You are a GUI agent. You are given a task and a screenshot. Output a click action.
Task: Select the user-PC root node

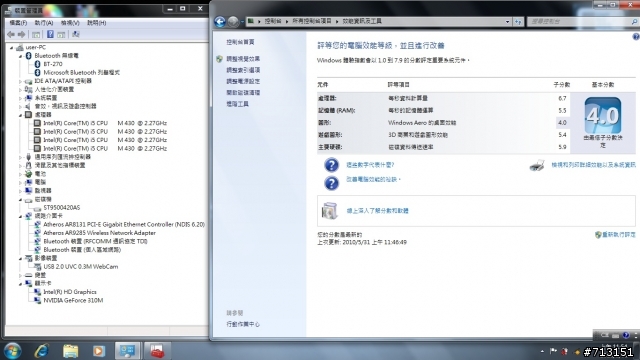36,47
